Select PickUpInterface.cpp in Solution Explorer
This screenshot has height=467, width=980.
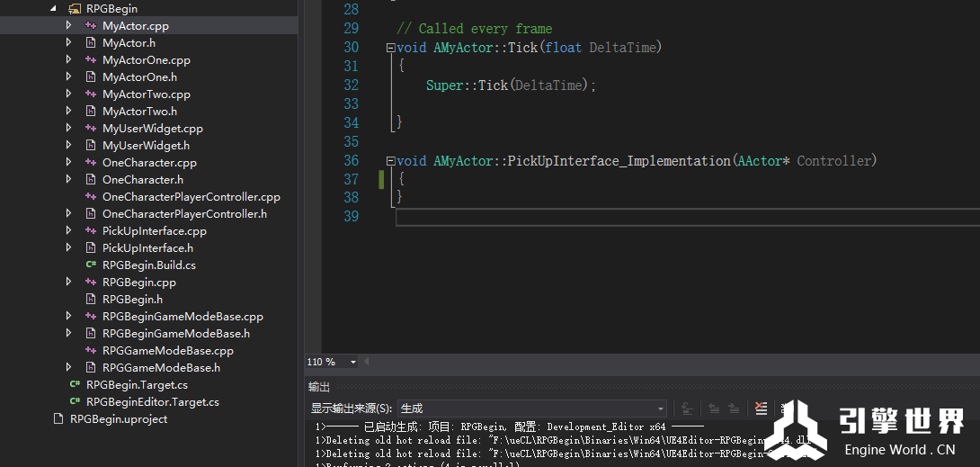[155, 230]
